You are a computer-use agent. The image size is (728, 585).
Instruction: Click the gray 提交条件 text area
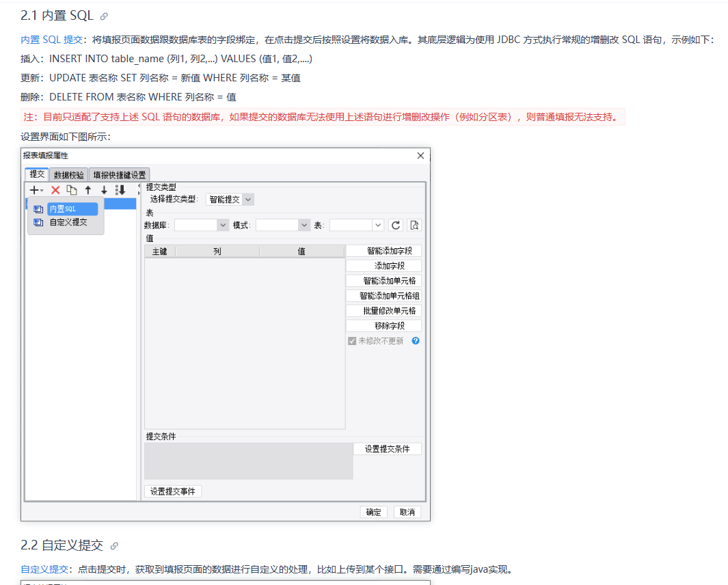click(x=248, y=461)
